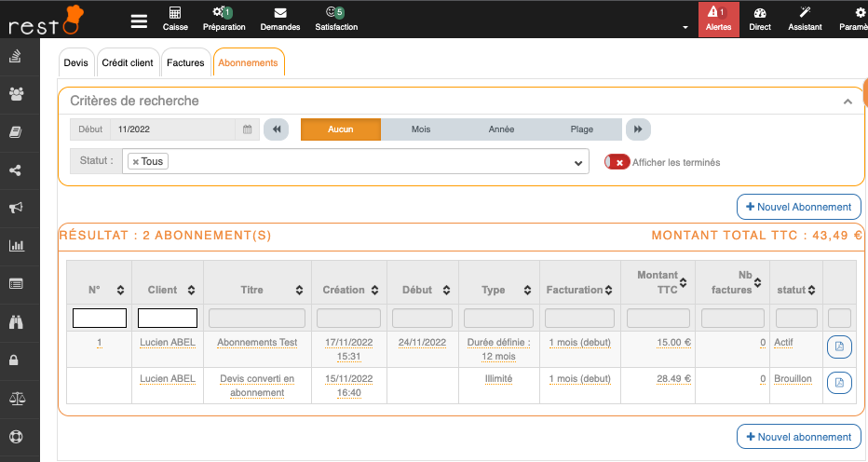Open the bar chart statistics sidebar icon
868x462 pixels.
(x=16, y=246)
